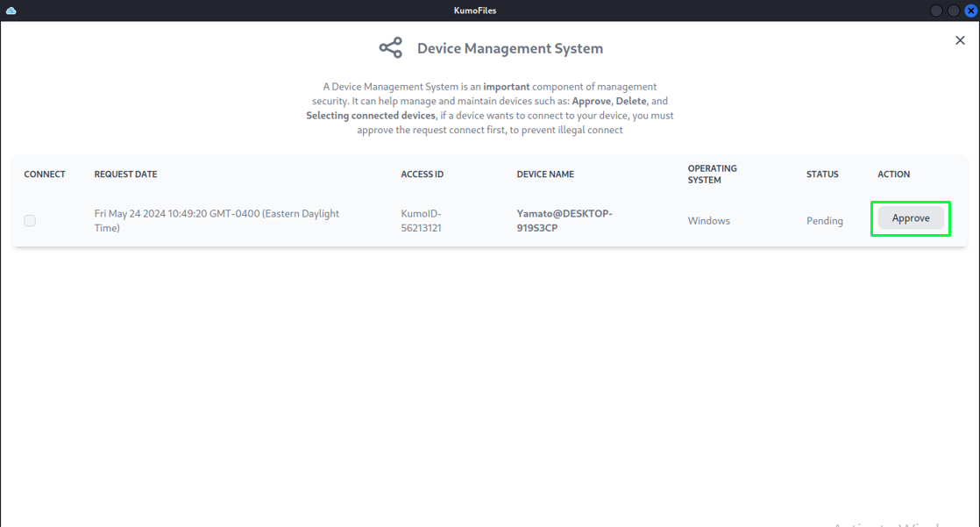Select the device name Yamato@DESKTOP-919S3CP

click(564, 220)
